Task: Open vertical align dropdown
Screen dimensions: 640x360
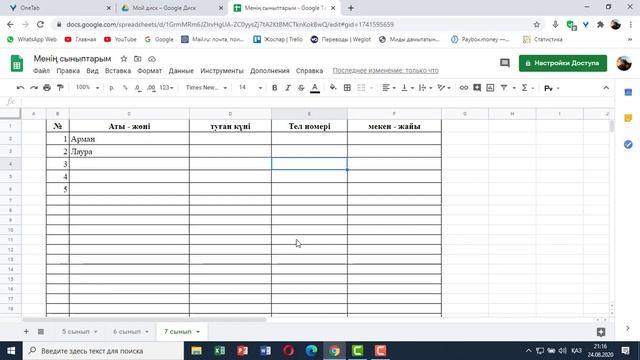Action: tap(407, 88)
